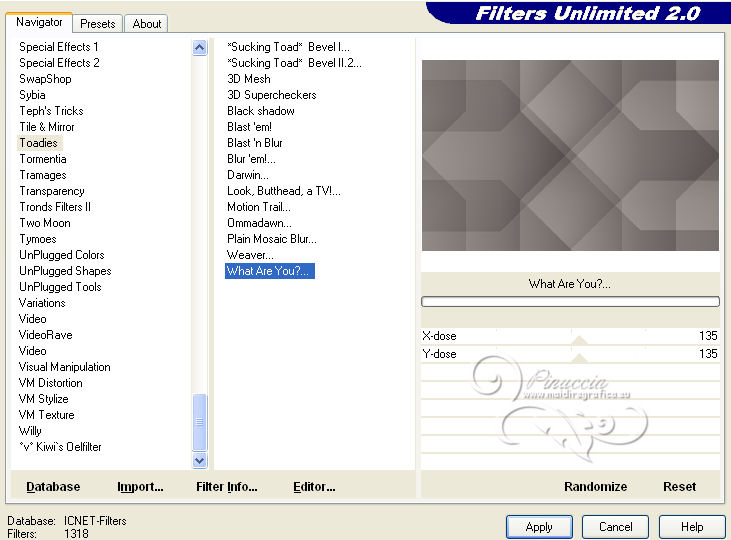Image resolution: width=731 pixels, height=540 pixels.
Task: Open the About tab
Action: [x=146, y=24]
